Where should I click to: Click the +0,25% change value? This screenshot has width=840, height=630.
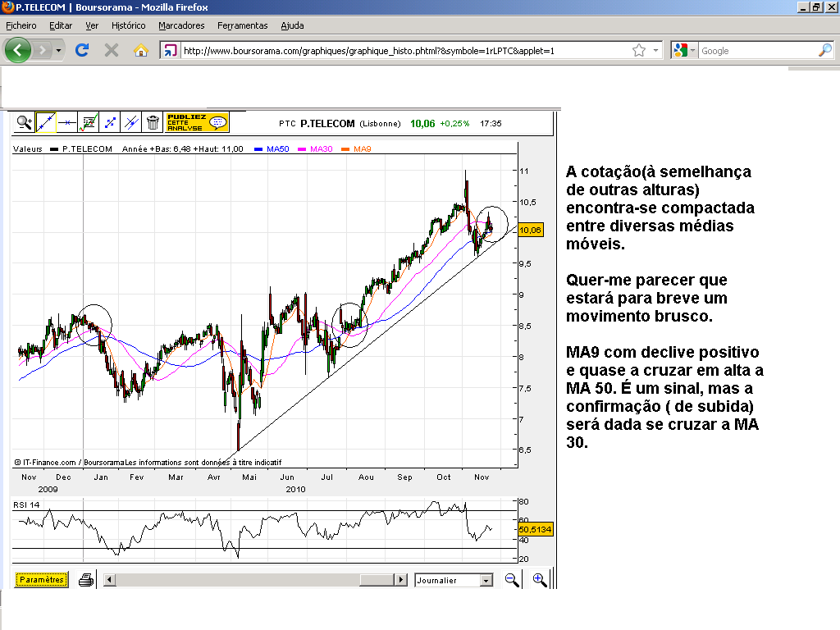(x=454, y=123)
